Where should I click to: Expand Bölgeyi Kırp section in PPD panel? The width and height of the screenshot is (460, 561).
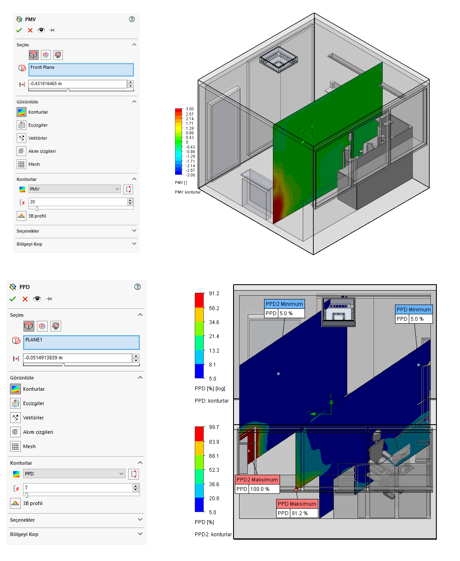click(x=77, y=534)
